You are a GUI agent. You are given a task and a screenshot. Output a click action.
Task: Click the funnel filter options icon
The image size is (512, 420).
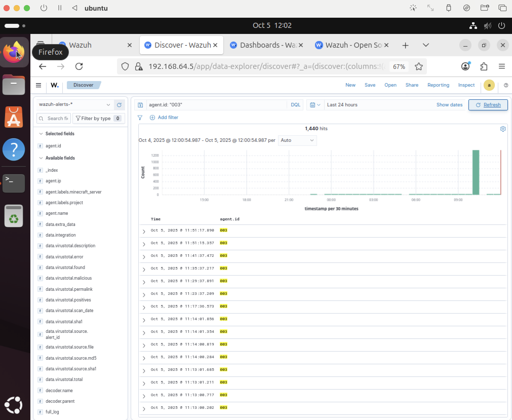[140, 118]
